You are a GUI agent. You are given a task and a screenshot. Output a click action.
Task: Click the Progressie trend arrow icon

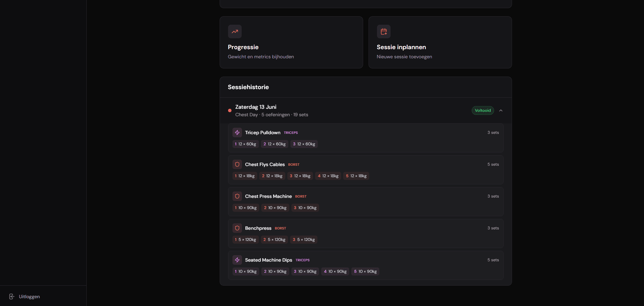point(235,32)
